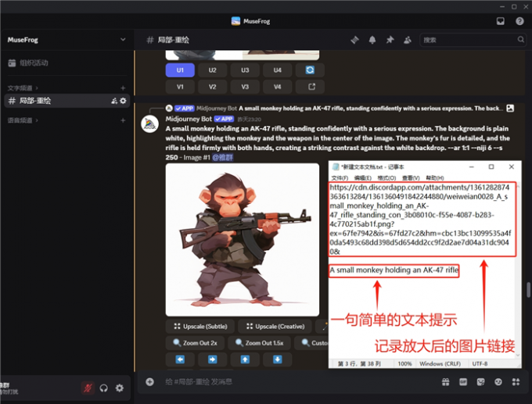Click the Midjourney Bot username in message header

[x=189, y=119]
